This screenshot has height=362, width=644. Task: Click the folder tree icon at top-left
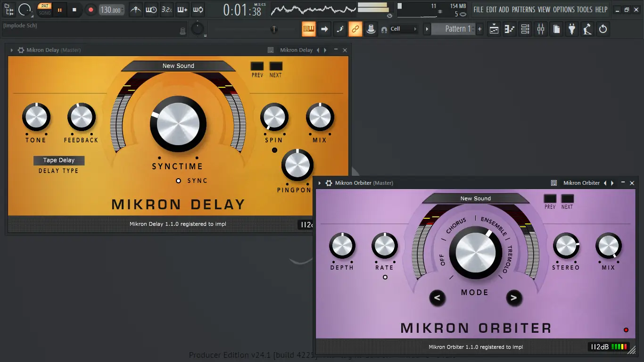[9, 9]
